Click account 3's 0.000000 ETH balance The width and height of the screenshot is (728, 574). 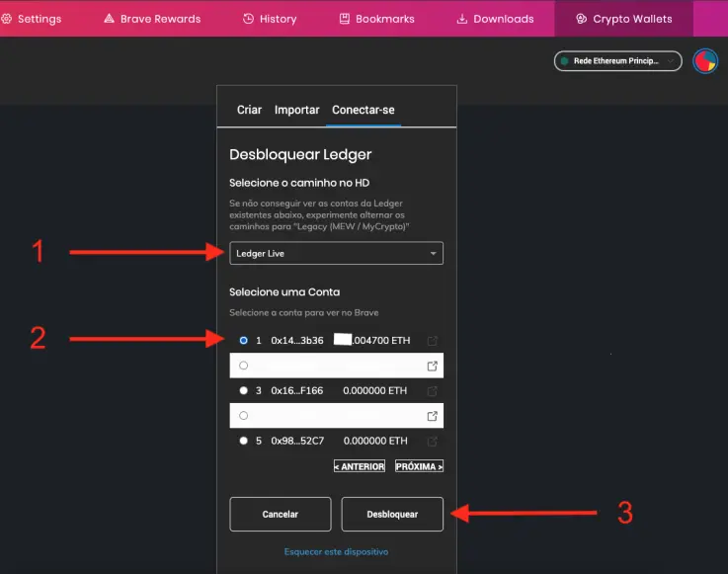point(375,390)
